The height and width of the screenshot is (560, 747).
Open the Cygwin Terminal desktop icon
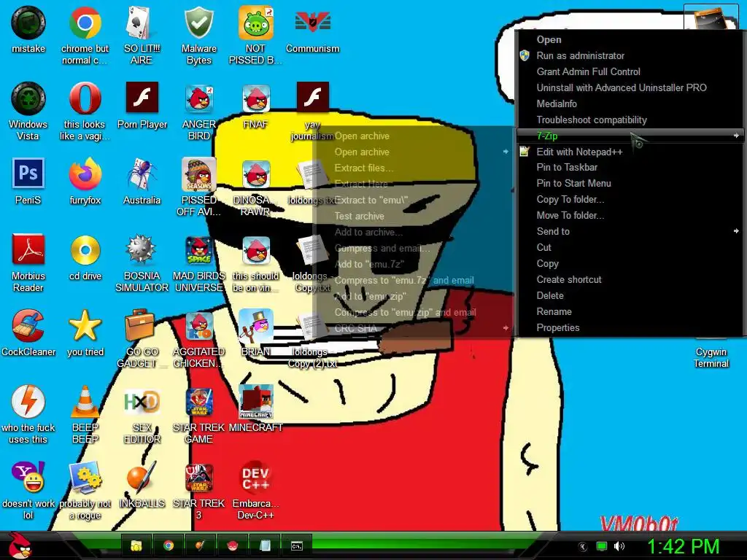click(711, 357)
